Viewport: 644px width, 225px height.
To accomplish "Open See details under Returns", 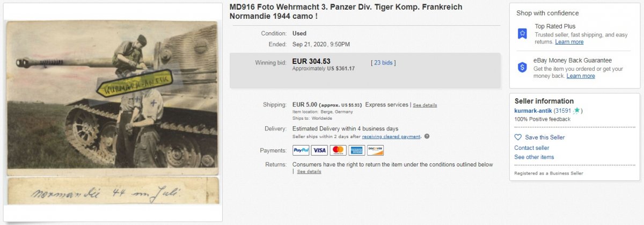I will (x=309, y=171).
